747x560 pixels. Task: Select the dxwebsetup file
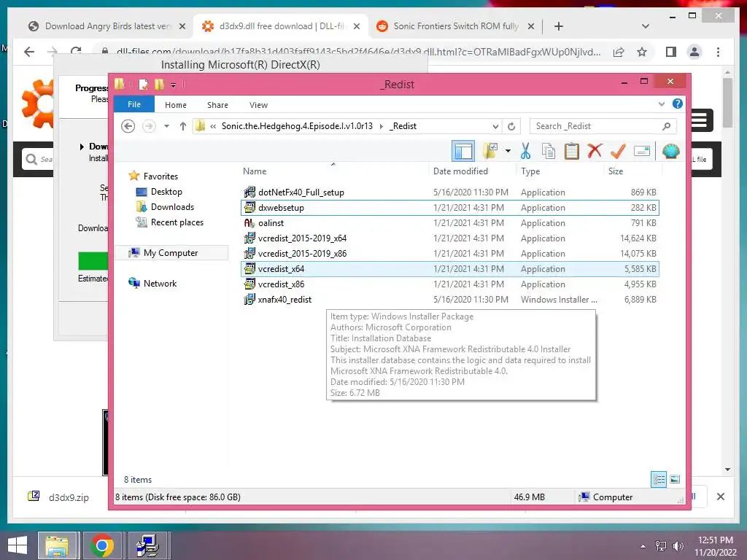(x=449, y=208)
